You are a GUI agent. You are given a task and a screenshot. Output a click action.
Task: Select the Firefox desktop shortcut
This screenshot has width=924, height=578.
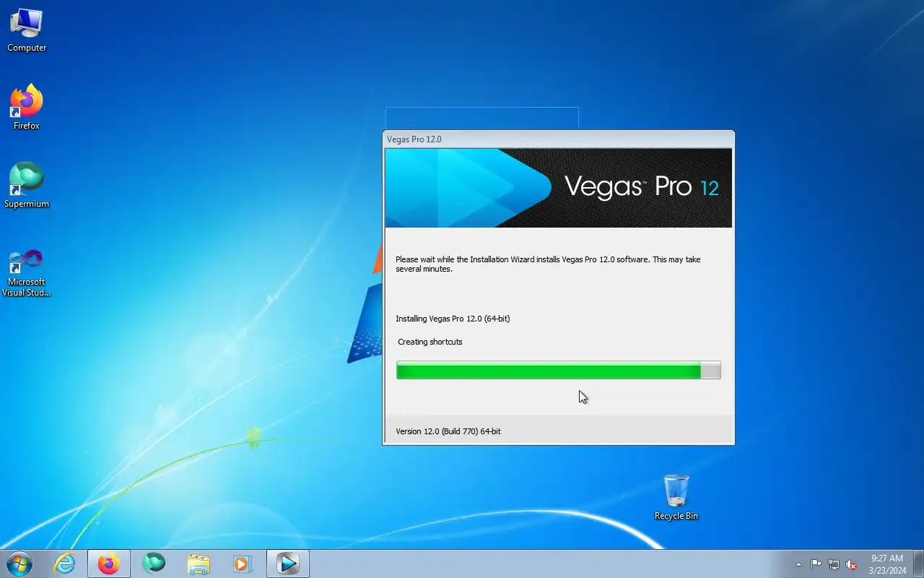click(x=27, y=108)
